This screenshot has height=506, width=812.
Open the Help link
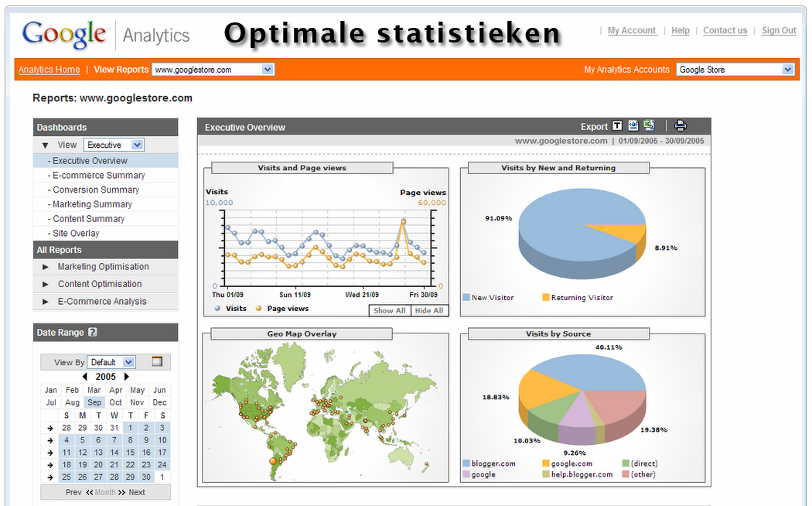pyautogui.click(x=681, y=30)
